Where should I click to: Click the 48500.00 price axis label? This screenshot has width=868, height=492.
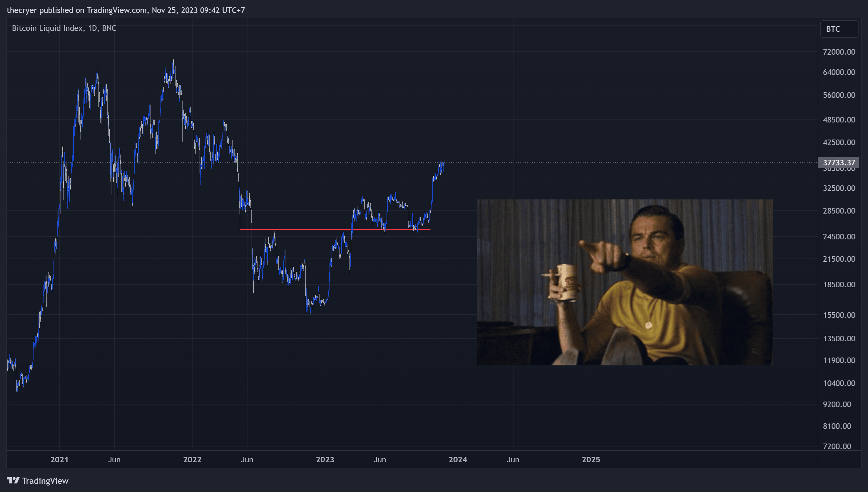pyautogui.click(x=839, y=120)
